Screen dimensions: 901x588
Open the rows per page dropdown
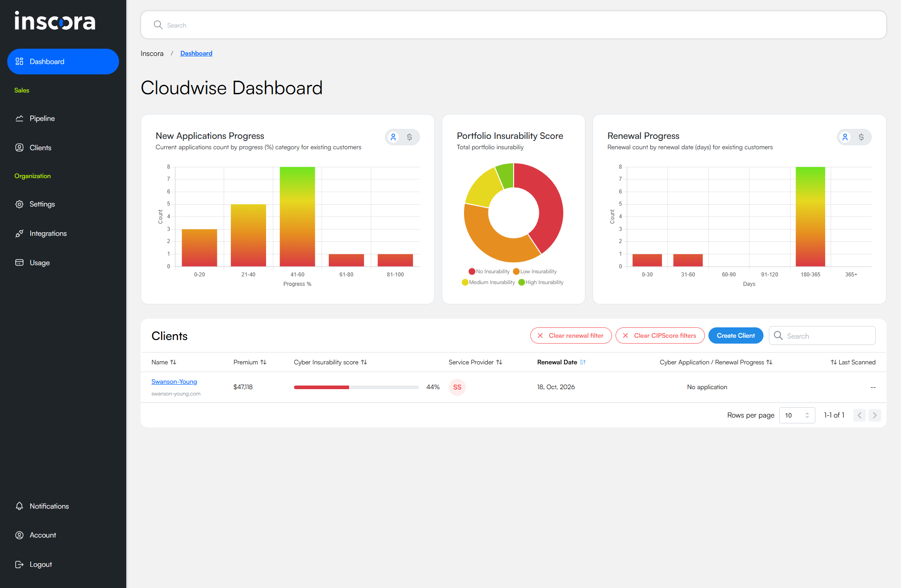797,415
